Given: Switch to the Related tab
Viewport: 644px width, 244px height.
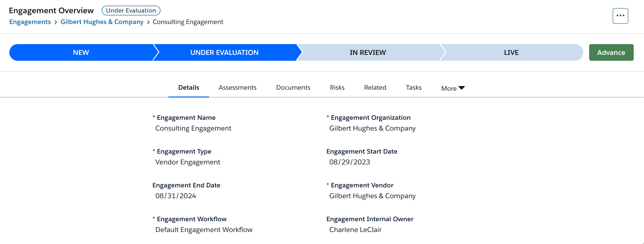Looking at the screenshot, I should 375,87.
